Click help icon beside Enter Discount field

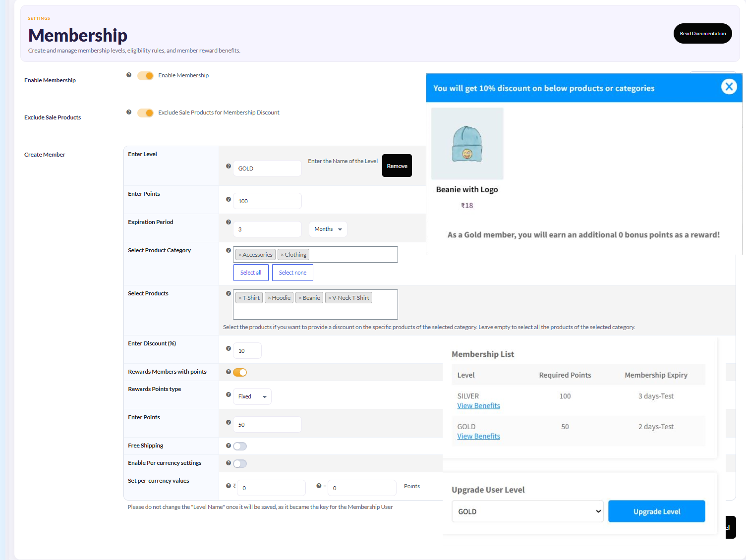click(x=229, y=348)
